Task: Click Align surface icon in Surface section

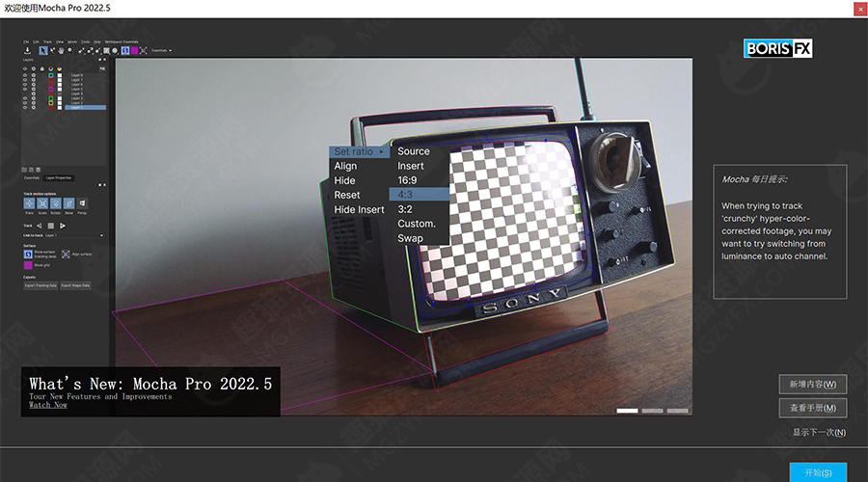Action: 66,254
